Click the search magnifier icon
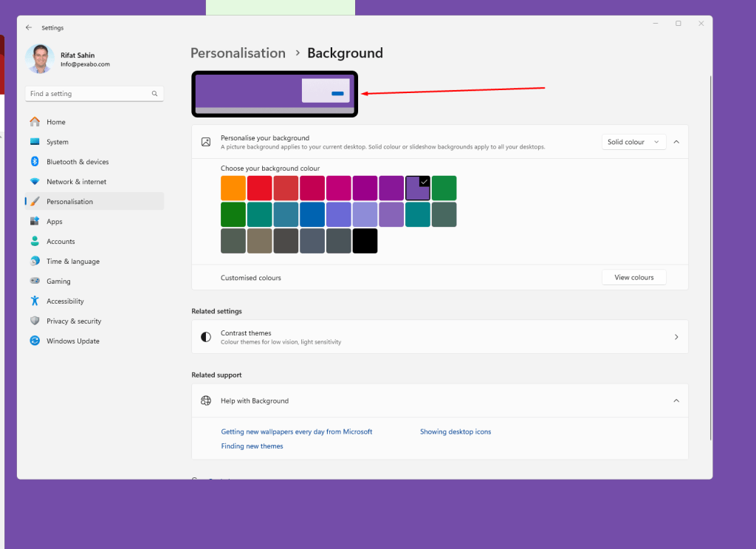This screenshot has width=756, height=549. [x=154, y=94]
